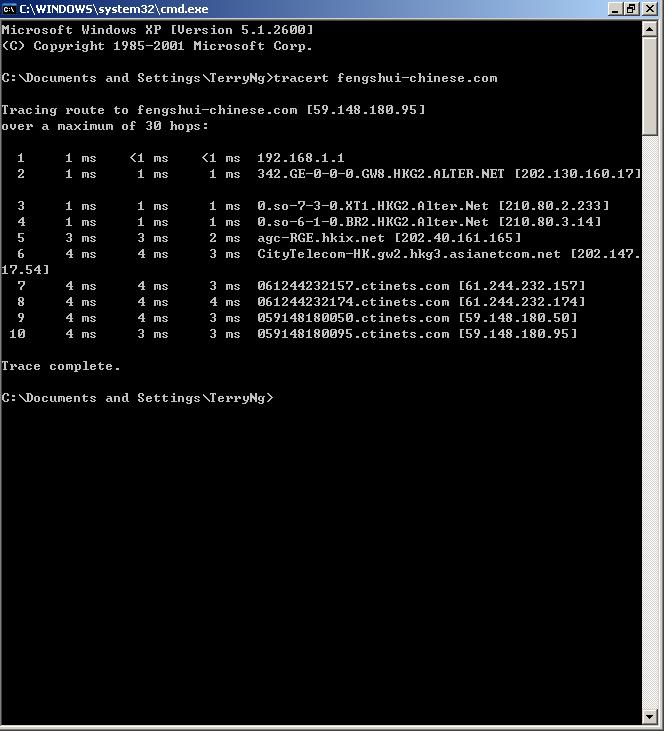Image resolution: width=664 pixels, height=731 pixels.
Task: Click the tracert fengshui-chinese.com command text
Action: click(x=385, y=78)
